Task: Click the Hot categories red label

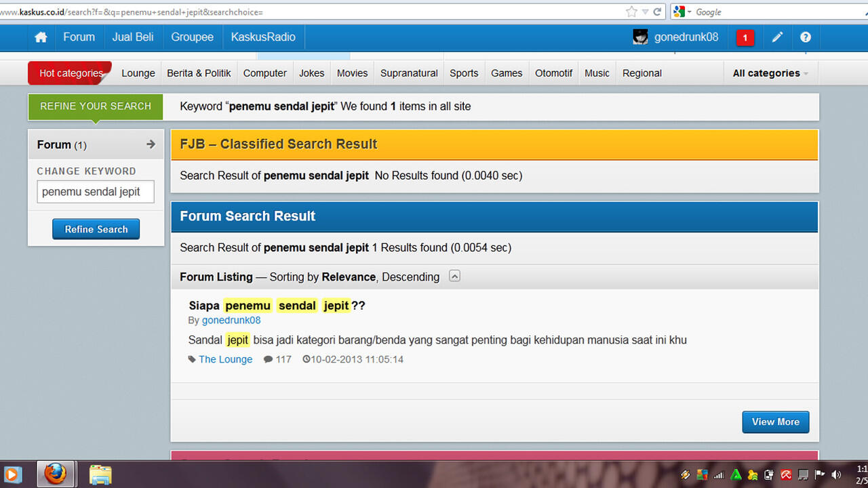Action: (x=70, y=73)
